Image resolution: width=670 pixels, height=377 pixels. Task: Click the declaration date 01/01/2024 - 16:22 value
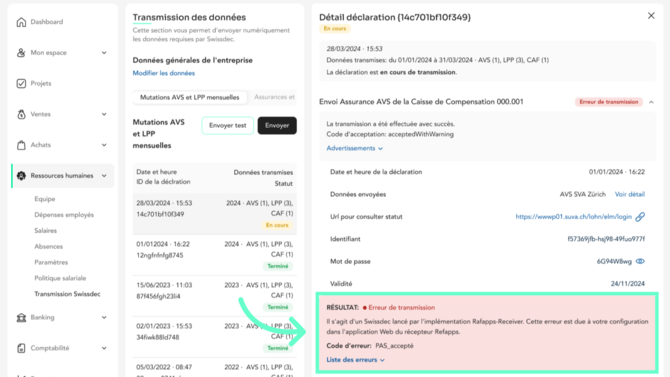point(617,172)
